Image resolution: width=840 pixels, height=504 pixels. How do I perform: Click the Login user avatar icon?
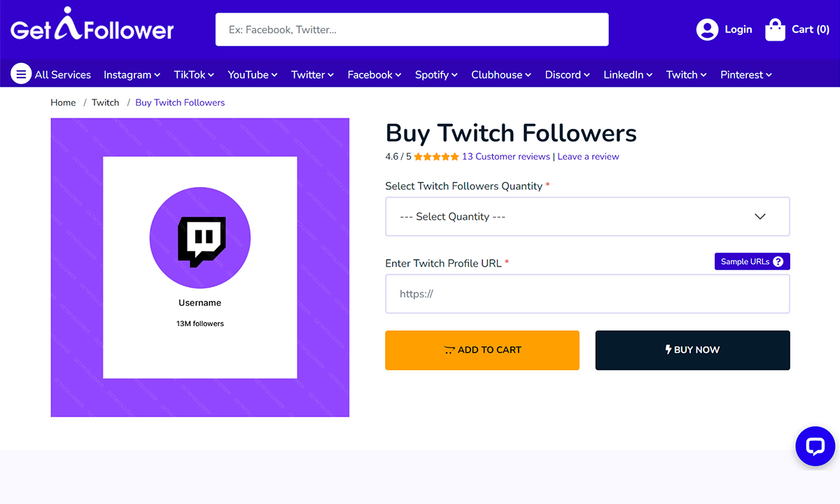(x=707, y=29)
